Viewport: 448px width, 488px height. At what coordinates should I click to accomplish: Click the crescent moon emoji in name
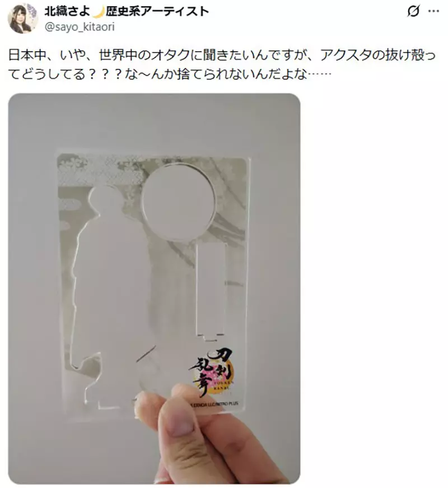[98, 12]
